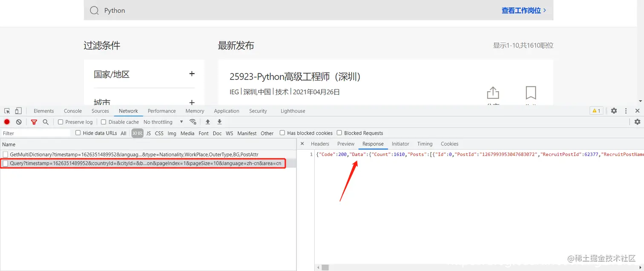The image size is (644, 271).
Task: Enable Preserve log checkbox
Action: coord(60,122)
